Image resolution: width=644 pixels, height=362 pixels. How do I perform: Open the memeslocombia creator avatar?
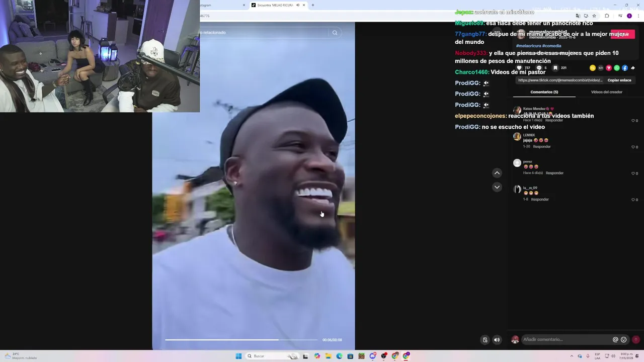[x=521, y=34]
